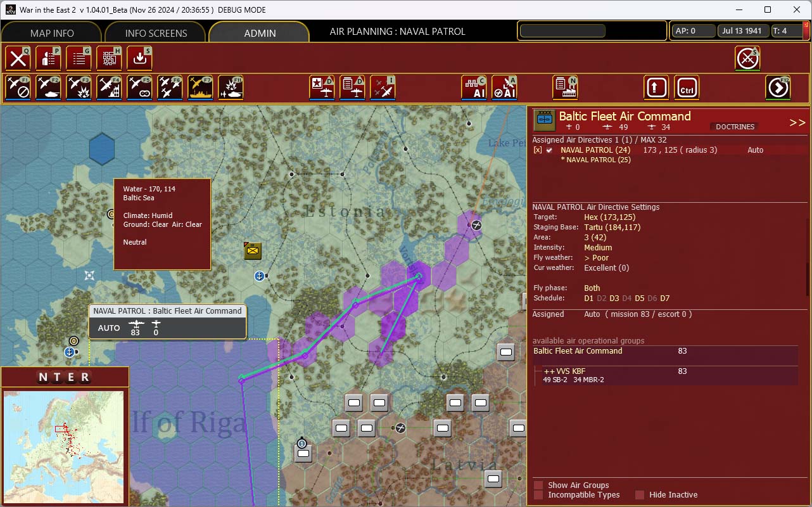This screenshot has width=812, height=507.
Task: Click the document aircraft icon (D)
Action: 352,88
